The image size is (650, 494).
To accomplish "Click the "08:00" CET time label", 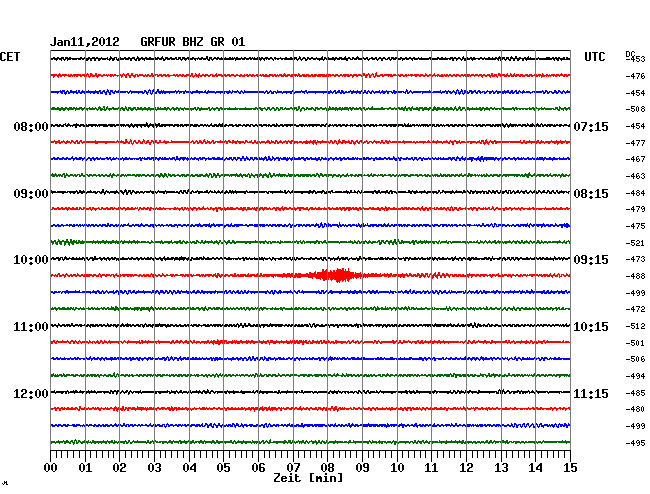I will tap(31, 126).
